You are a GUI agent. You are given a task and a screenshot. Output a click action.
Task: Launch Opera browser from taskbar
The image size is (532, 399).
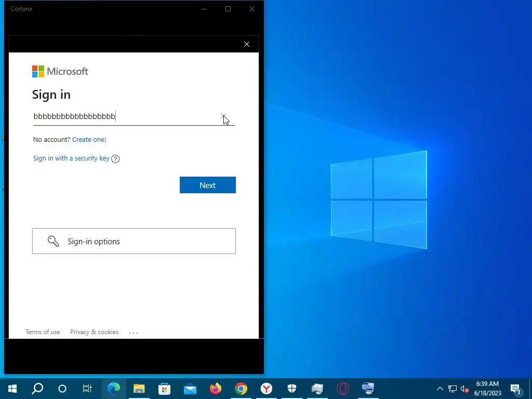[343, 389]
